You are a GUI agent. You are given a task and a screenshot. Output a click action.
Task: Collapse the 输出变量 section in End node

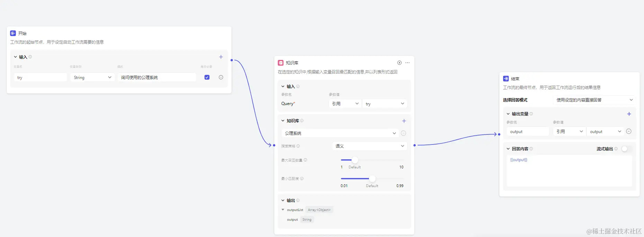click(508, 114)
